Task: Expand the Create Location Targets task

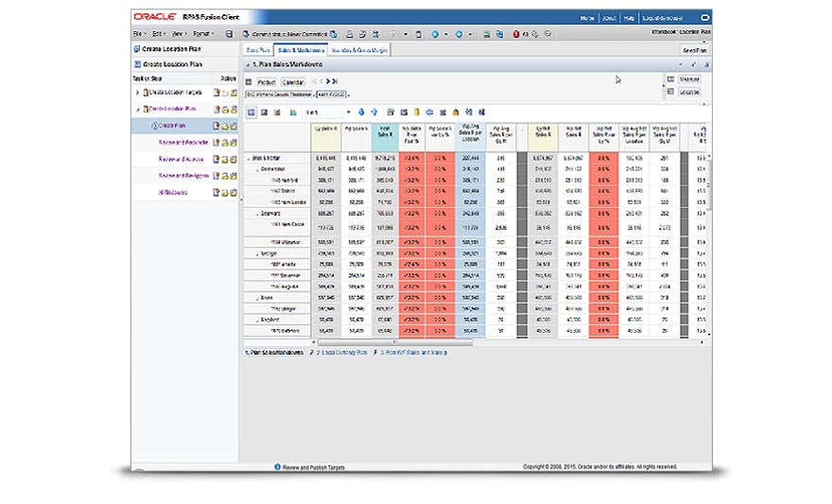Action: click(x=138, y=93)
